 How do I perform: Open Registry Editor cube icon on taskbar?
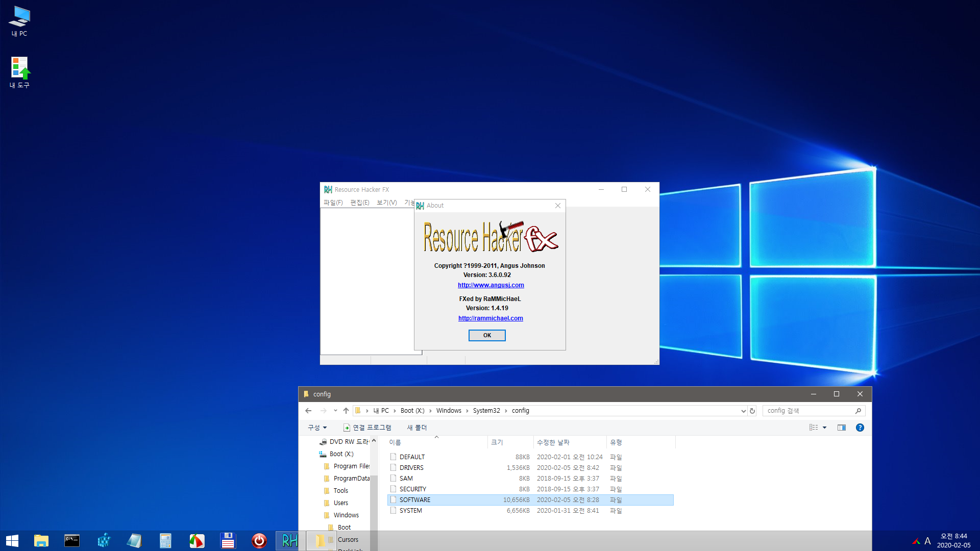(104, 541)
